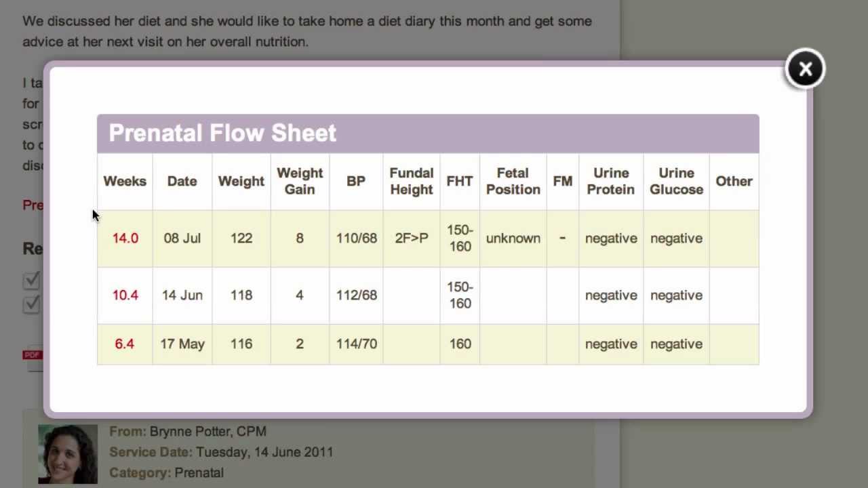Open the 14.0 weeks visit link
Screen dimensions: 868x488
point(125,239)
